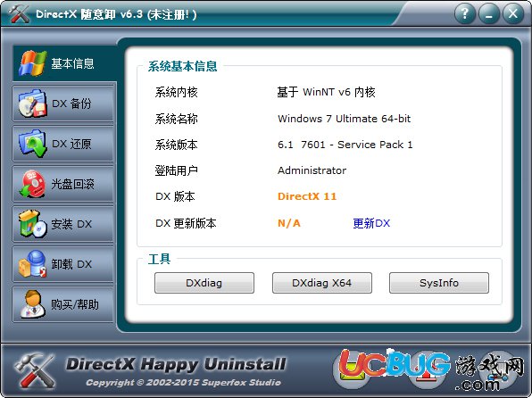This screenshot has height=398, width=532.
Task: Click the Copyright 2002-2015 Superfox Studio text
Action: 184,383
